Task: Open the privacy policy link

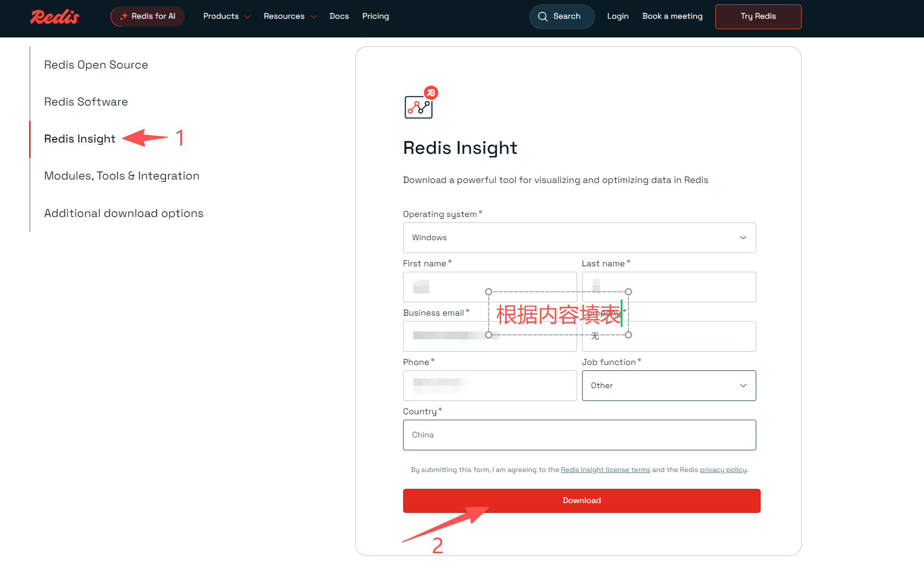Action: [723, 470]
